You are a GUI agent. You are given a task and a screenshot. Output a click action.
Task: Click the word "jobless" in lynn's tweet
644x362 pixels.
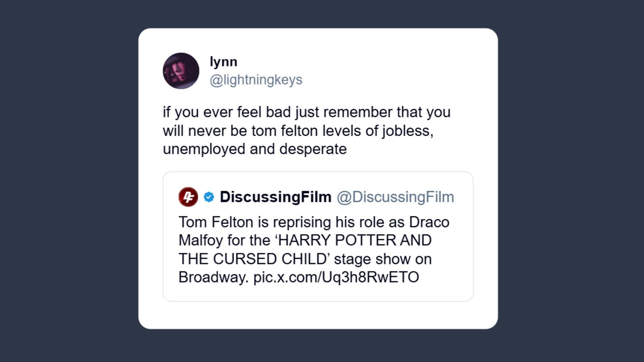[x=406, y=131]
